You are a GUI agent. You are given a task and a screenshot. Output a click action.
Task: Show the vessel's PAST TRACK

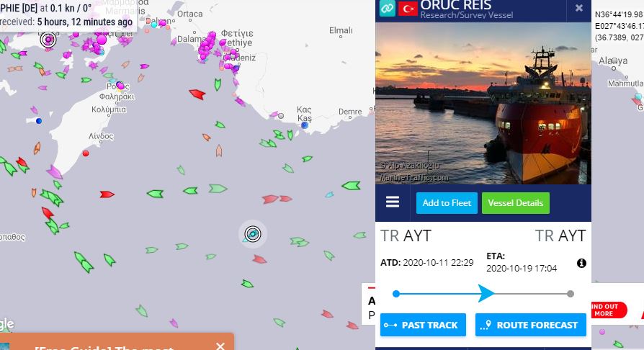point(423,325)
